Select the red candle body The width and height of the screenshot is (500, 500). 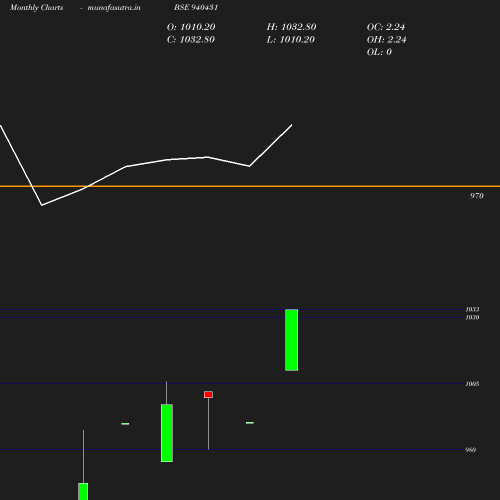(x=208, y=395)
